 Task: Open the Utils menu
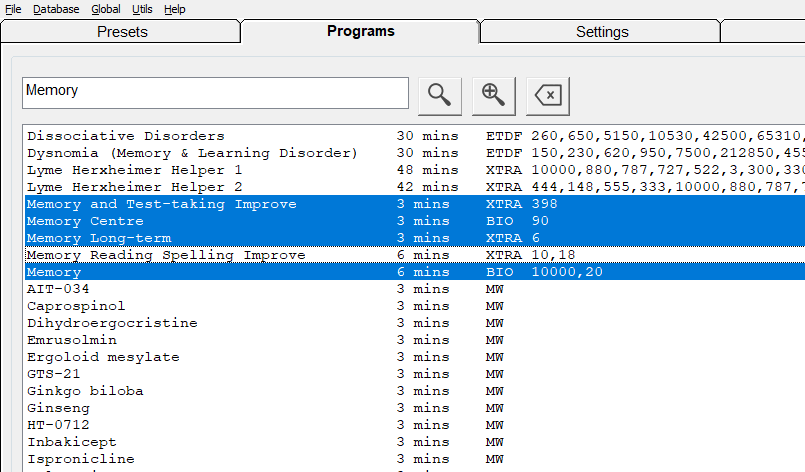(x=142, y=9)
